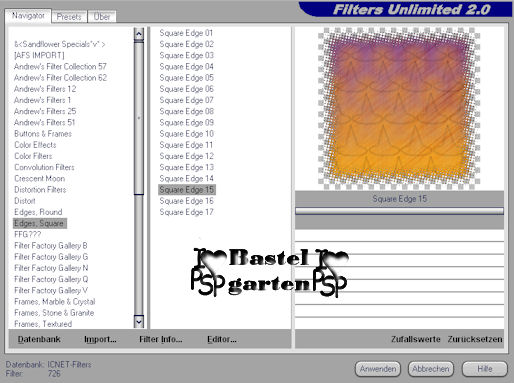
Task: Switch to the Presets tab
Action: click(x=69, y=17)
